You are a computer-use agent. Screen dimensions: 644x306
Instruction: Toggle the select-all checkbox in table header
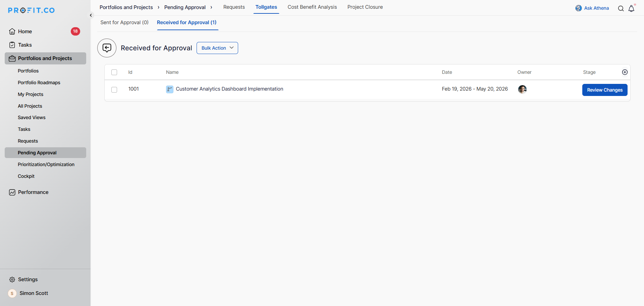[x=114, y=72]
